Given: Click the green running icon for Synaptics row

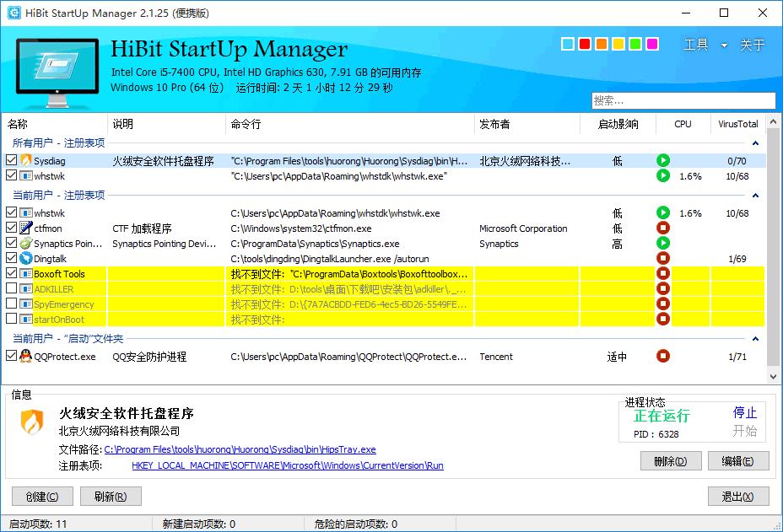Looking at the screenshot, I should [662, 244].
